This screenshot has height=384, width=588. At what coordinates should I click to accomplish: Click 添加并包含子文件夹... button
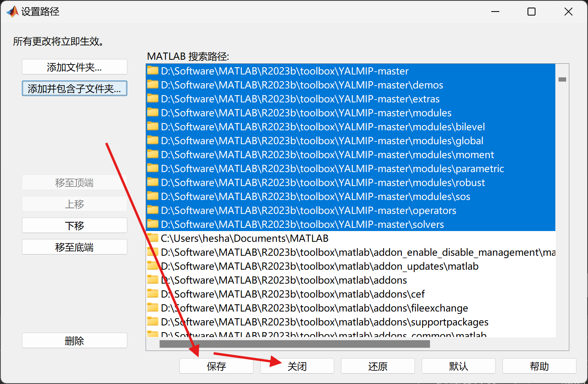coord(74,88)
